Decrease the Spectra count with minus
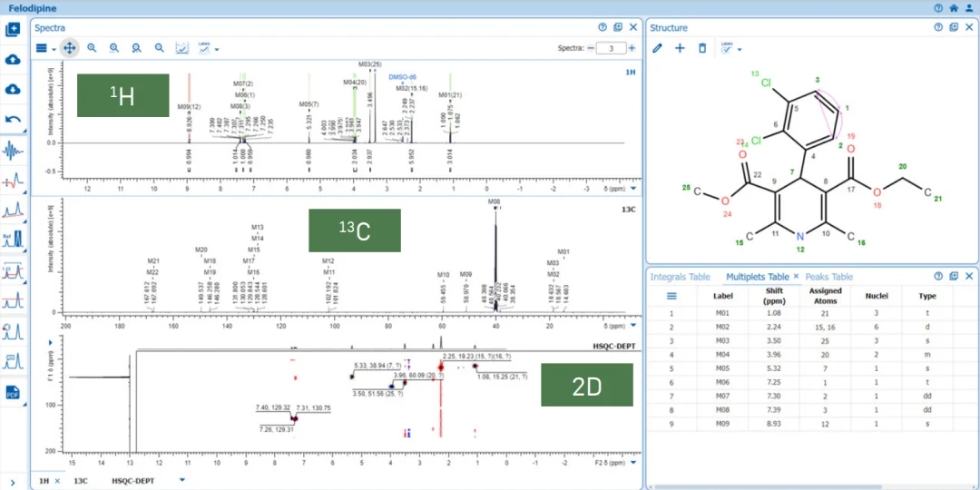980x490 pixels. (591, 48)
